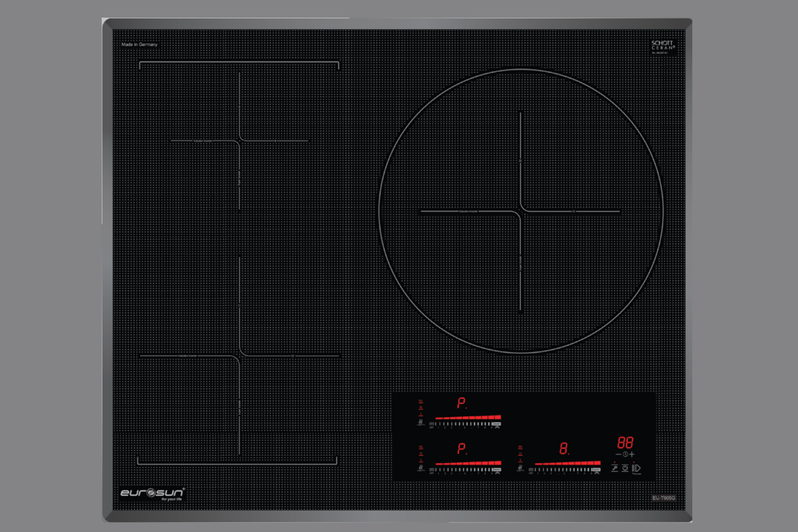The width and height of the screenshot is (798, 532).
Task: Click the Eurosun brand logo
Action: (x=152, y=493)
